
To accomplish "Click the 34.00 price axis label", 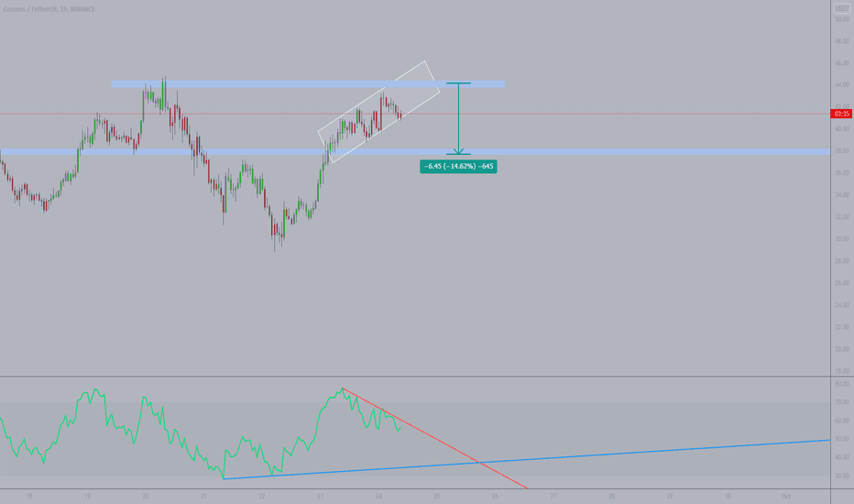I will coord(842,195).
